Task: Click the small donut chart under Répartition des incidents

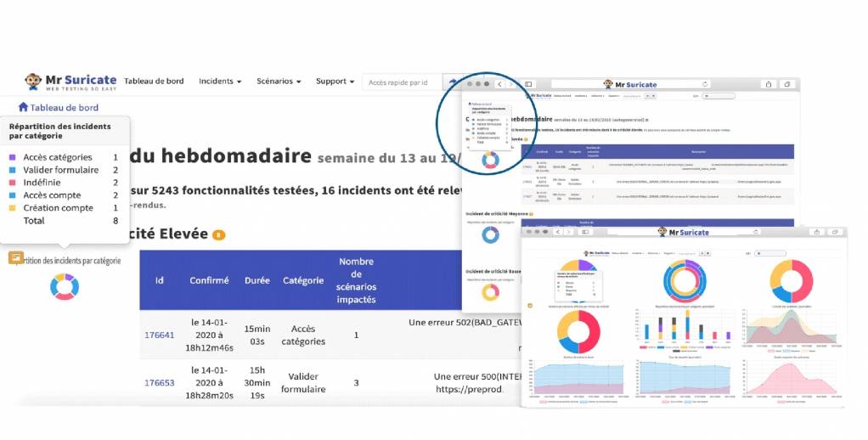Action: (x=65, y=287)
